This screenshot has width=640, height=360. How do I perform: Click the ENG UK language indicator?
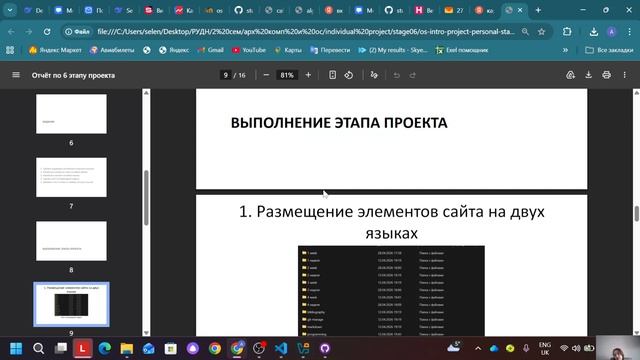[544, 349]
